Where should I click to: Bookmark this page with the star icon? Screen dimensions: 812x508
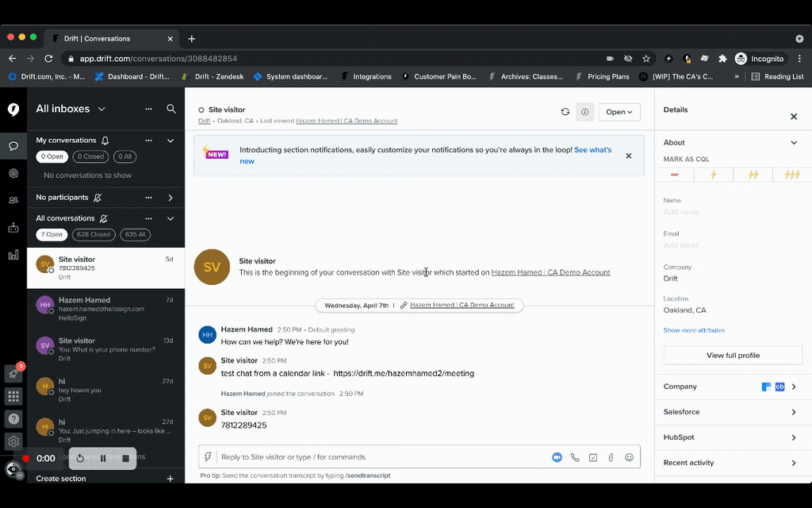645,59
